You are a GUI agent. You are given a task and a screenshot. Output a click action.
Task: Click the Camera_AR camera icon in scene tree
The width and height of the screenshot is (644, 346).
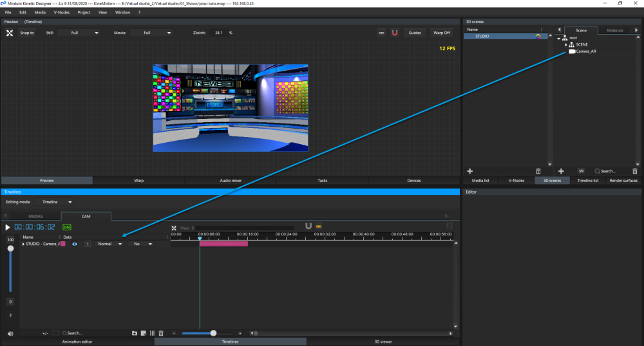[x=571, y=51]
